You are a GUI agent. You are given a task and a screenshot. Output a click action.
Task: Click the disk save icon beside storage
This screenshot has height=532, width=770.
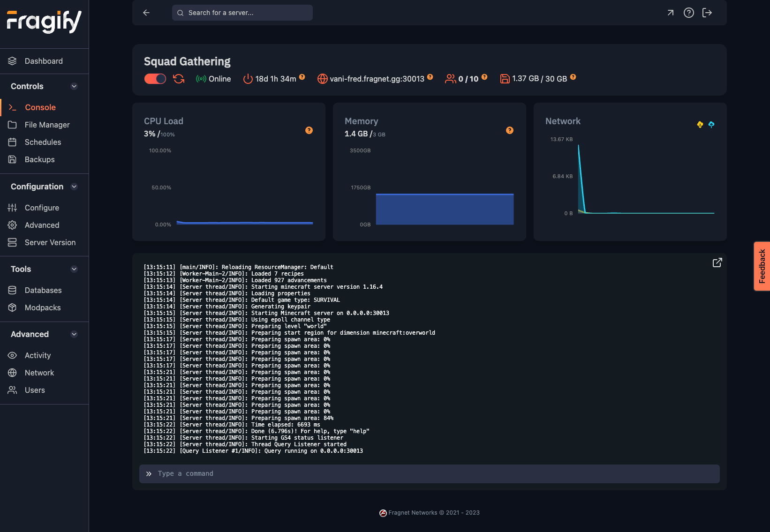coord(505,79)
